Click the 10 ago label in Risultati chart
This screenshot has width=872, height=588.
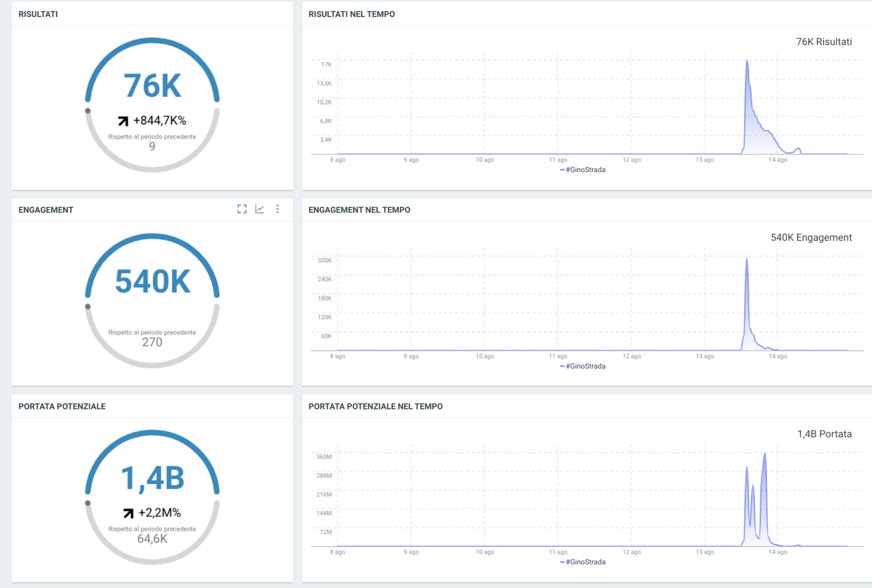click(x=485, y=160)
